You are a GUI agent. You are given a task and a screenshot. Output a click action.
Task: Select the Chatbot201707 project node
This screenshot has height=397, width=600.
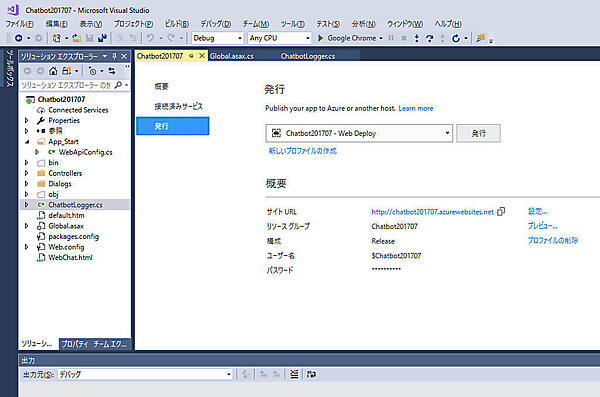(x=61, y=99)
